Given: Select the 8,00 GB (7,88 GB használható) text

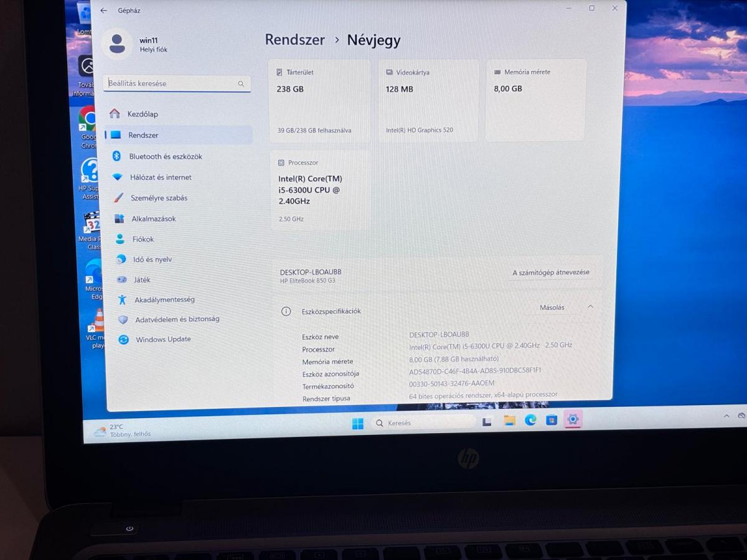Looking at the screenshot, I should point(454,359).
